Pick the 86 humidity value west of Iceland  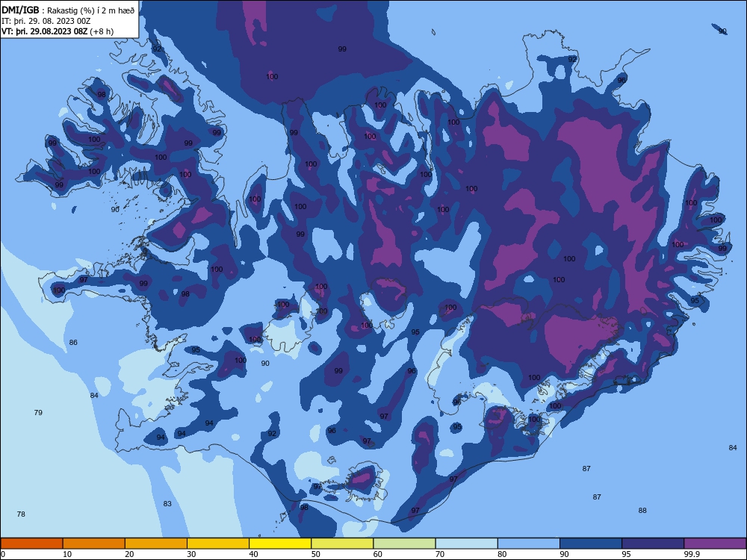click(73, 343)
